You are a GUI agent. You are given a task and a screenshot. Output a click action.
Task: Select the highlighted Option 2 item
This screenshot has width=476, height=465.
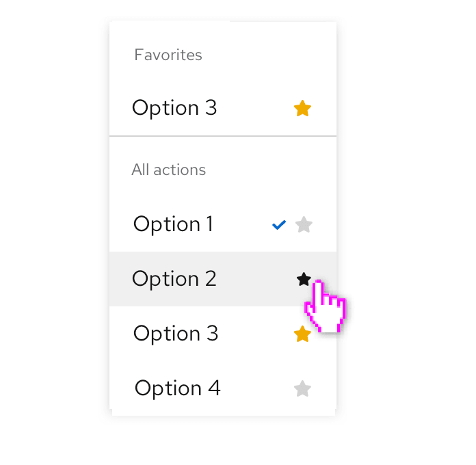(205, 279)
